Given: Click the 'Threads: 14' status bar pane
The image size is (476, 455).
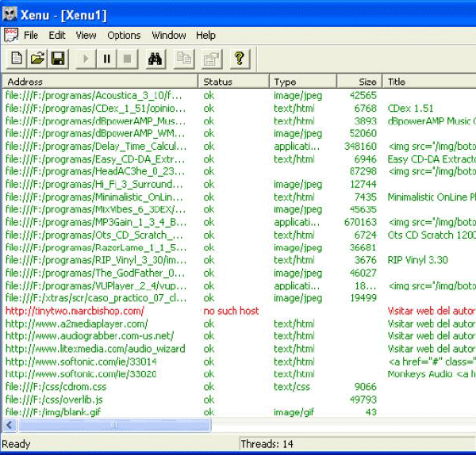Looking at the screenshot, I should (x=358, y=444).
